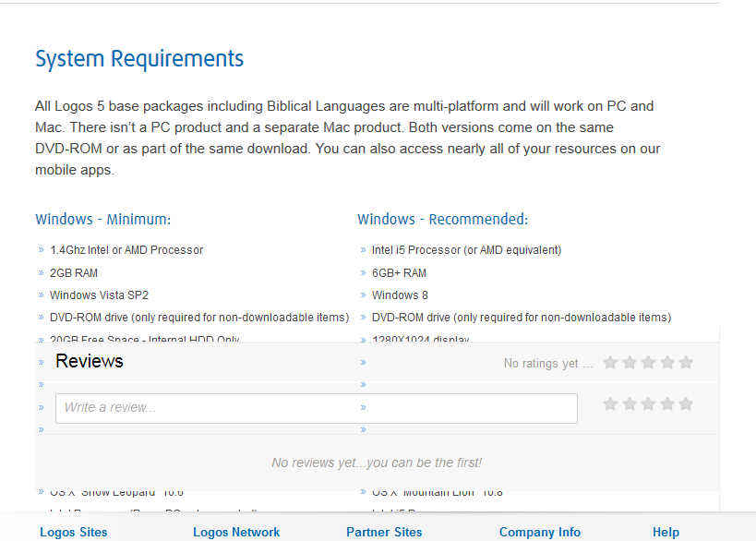This screenshot has width=756, height=541.
Task: Select the Windows Vista SP2 list item
Action: (100, 295)
